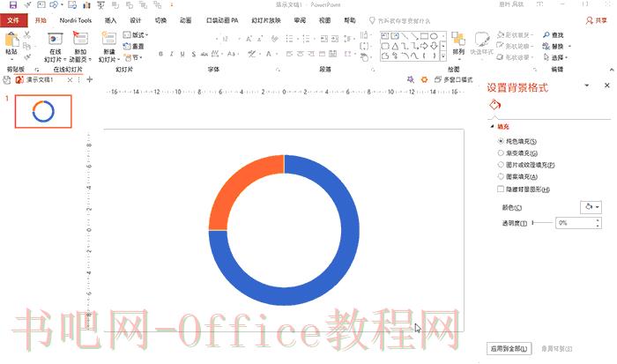Image resolution: width=617 pixels, height=364 pixels.
Task: Select the right arrow shape in the gallery
Action: pos(424,46)
